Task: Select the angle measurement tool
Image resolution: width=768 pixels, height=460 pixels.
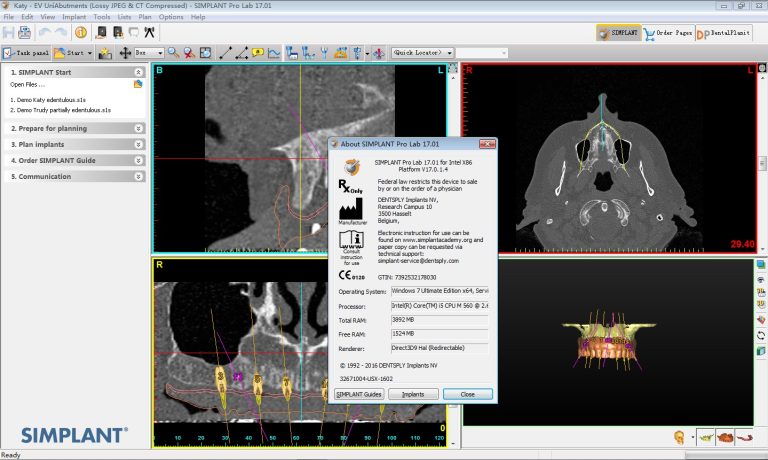Action: [241, 53]
